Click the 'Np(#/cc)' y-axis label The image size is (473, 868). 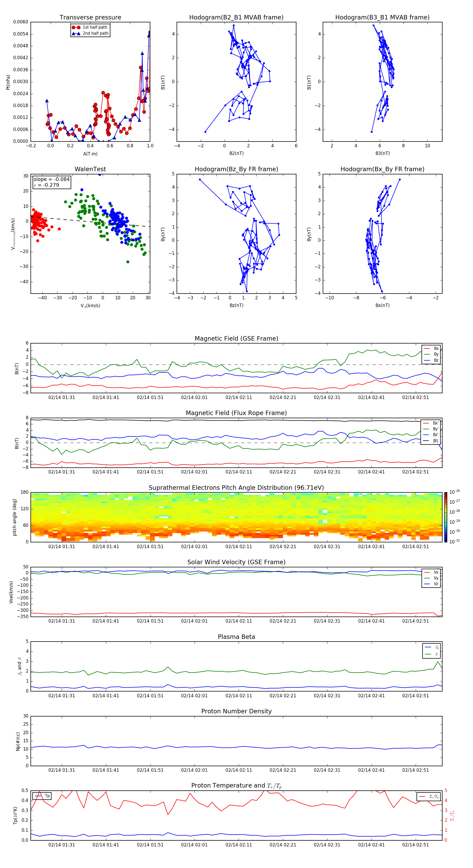(x=18, y=741)
